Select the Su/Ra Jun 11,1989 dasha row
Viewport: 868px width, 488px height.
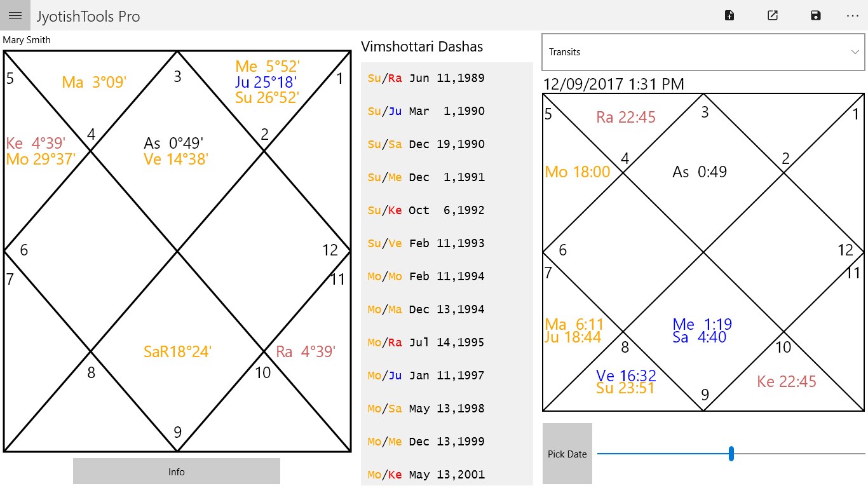tap(446, 78)
